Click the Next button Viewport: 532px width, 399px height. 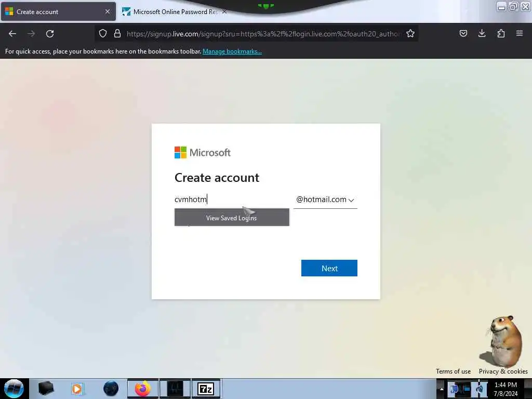tap(329, 268)
